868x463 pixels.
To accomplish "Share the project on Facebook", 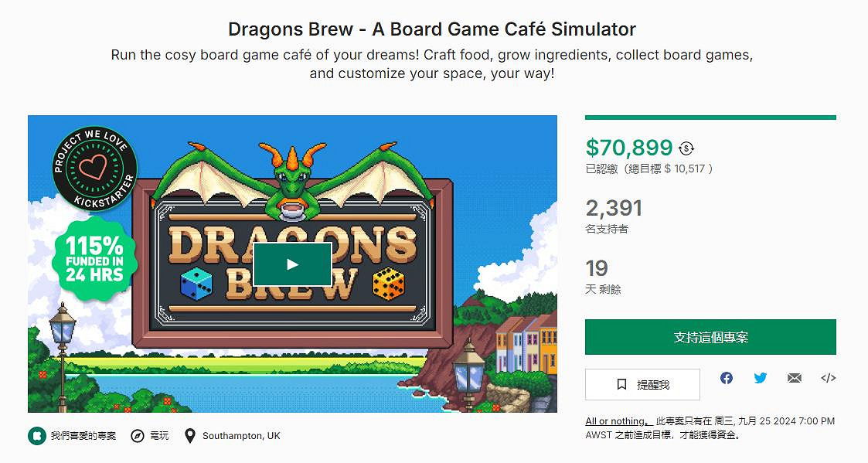I will [x=727, y=378].
